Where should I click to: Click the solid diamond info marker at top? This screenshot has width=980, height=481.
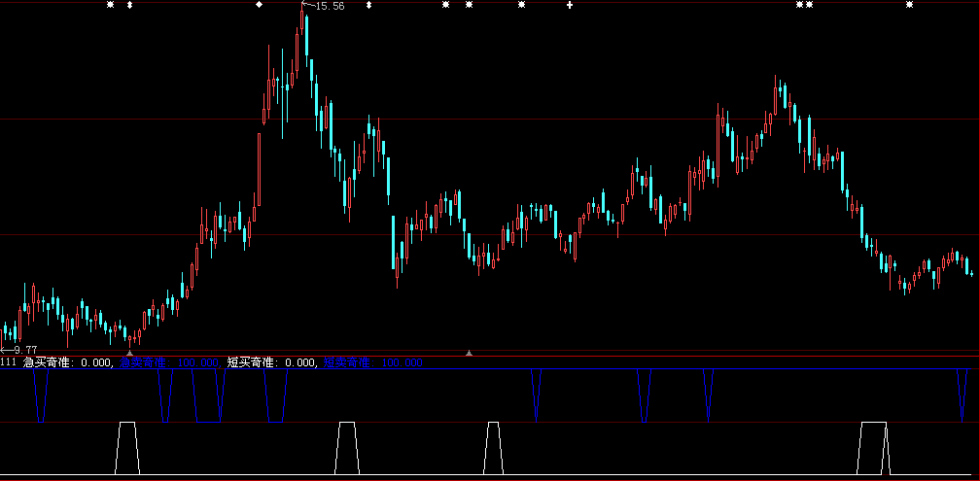(x=260, y=5)
